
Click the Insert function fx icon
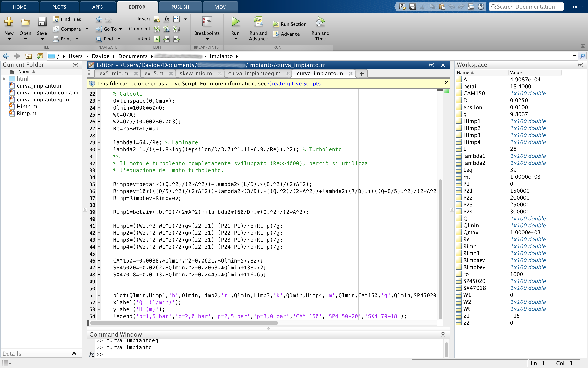point(167,19)
